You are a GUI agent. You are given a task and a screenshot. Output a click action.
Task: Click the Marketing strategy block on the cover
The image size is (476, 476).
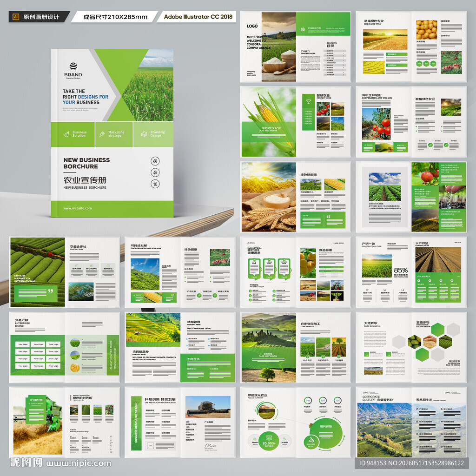pyautogui.click(x=114, y=134)
